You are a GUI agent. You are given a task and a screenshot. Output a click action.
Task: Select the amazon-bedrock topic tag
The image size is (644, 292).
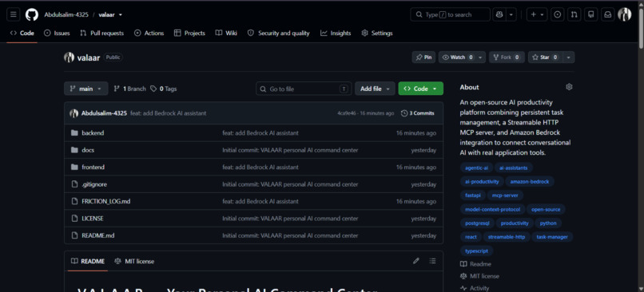pyautogui.click(x=530, y=182)
